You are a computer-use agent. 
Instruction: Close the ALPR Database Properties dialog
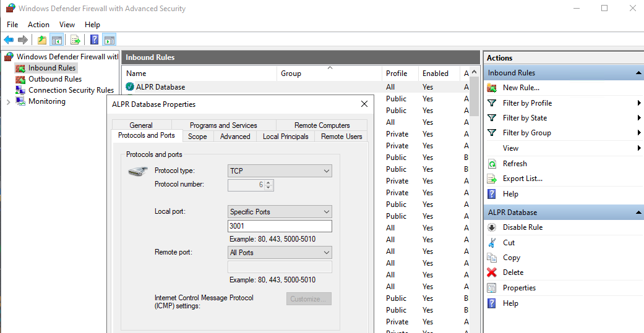(364, 104)
